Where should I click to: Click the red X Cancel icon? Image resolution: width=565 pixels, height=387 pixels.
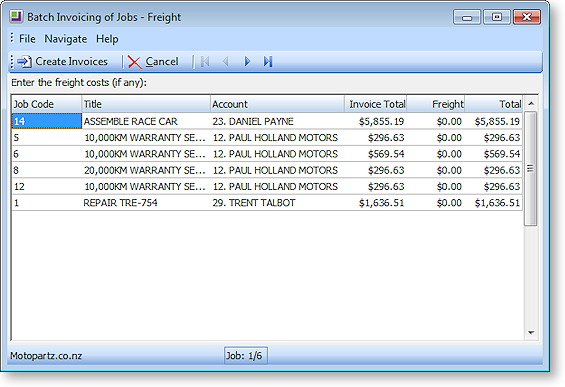point(135,62)
